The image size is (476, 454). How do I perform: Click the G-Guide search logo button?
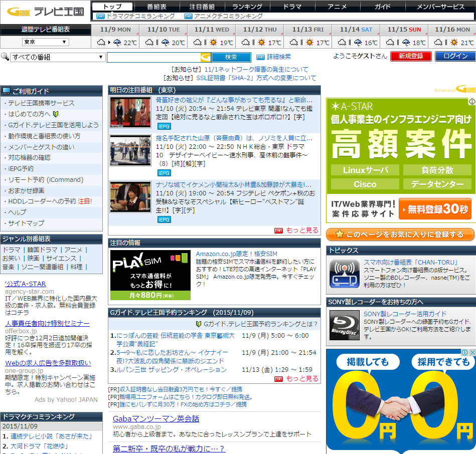click(206, 57)
